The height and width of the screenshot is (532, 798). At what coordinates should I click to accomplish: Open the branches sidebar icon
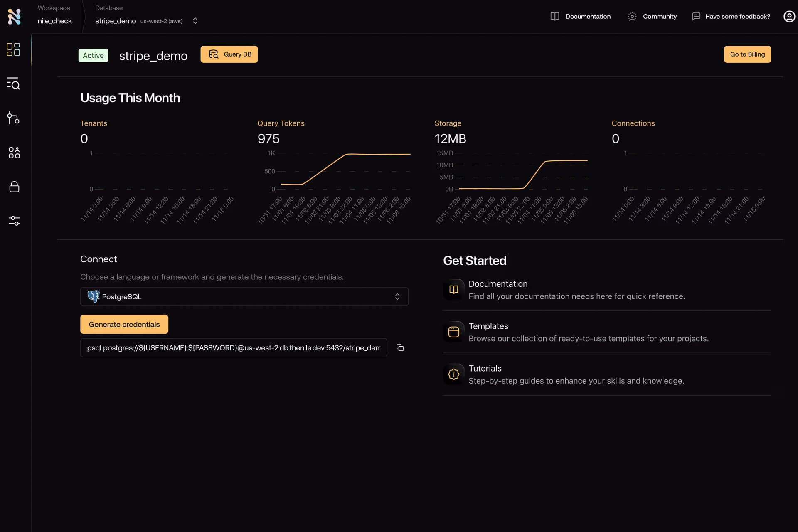13,118
